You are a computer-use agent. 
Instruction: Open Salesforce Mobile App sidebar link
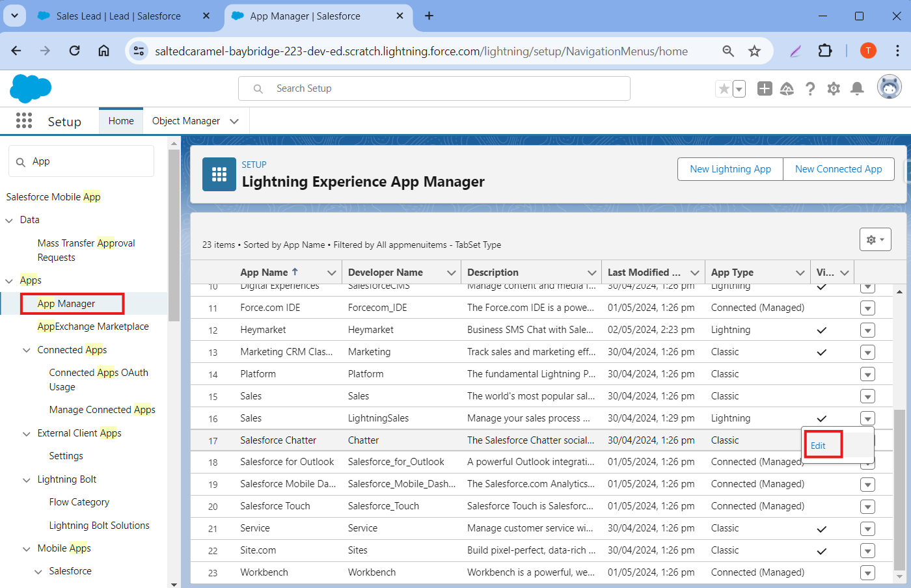(x=53, y=197)
